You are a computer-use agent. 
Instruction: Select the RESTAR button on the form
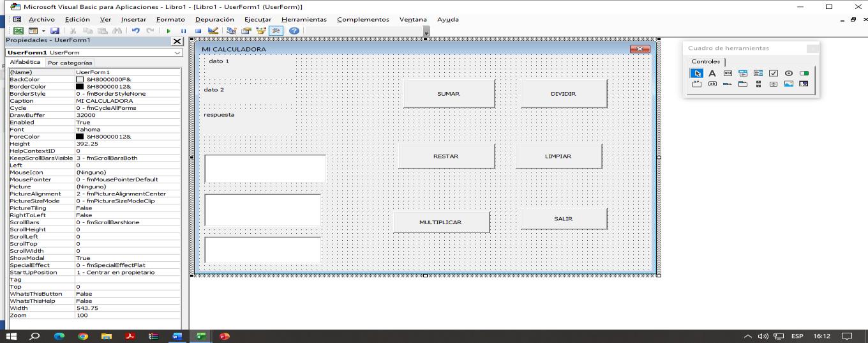pyautogui.click(x=446, y=156)
